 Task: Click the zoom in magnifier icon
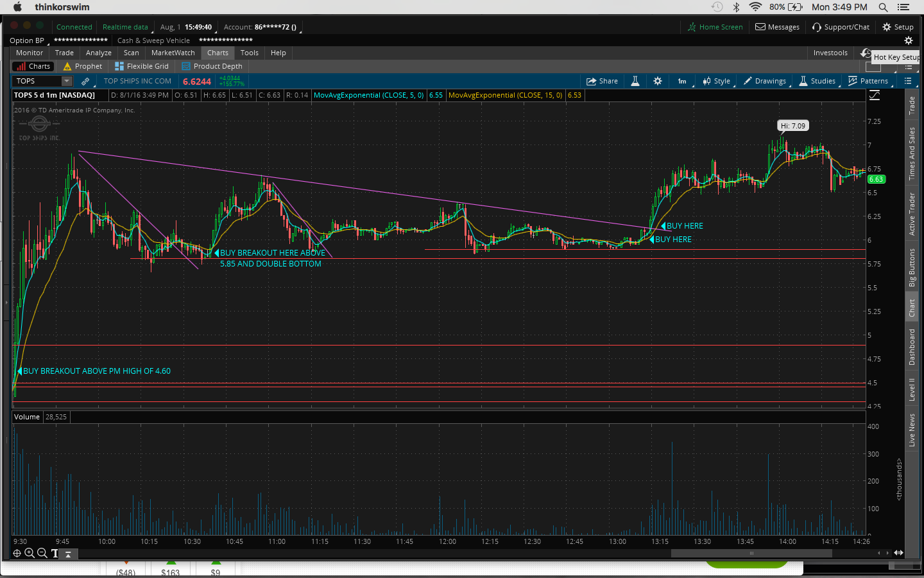(x=29, y=553)
